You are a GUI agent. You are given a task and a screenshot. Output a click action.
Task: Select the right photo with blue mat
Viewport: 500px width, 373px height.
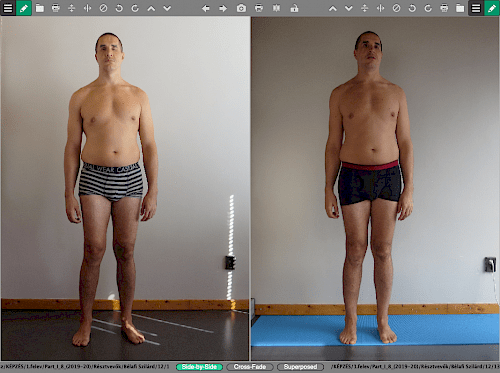click(x=375, y=188)
